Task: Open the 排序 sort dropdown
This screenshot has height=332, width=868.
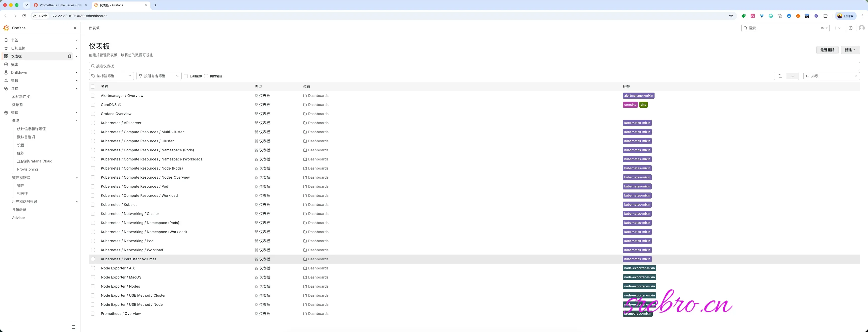Action: click(x=831, y=76)
